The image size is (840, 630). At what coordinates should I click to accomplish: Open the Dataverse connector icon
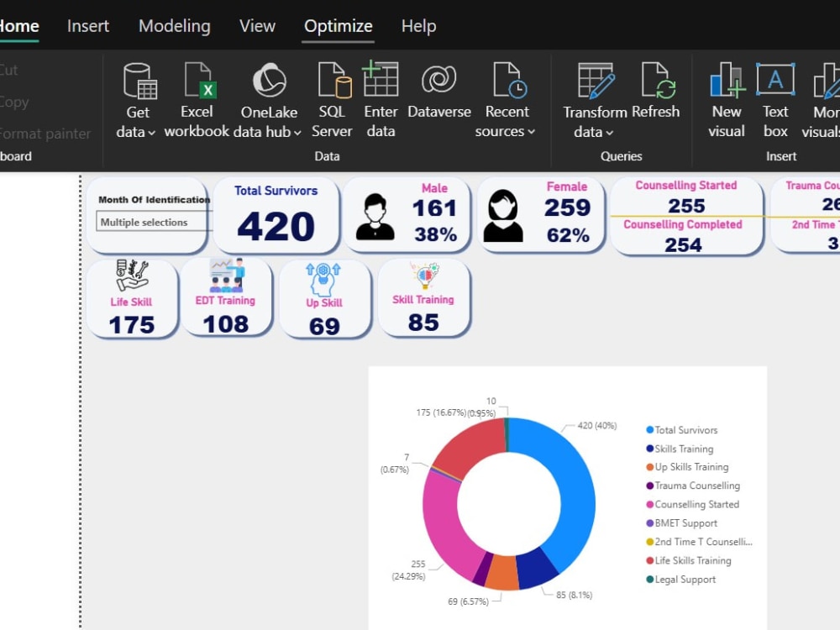coord(438,79)
